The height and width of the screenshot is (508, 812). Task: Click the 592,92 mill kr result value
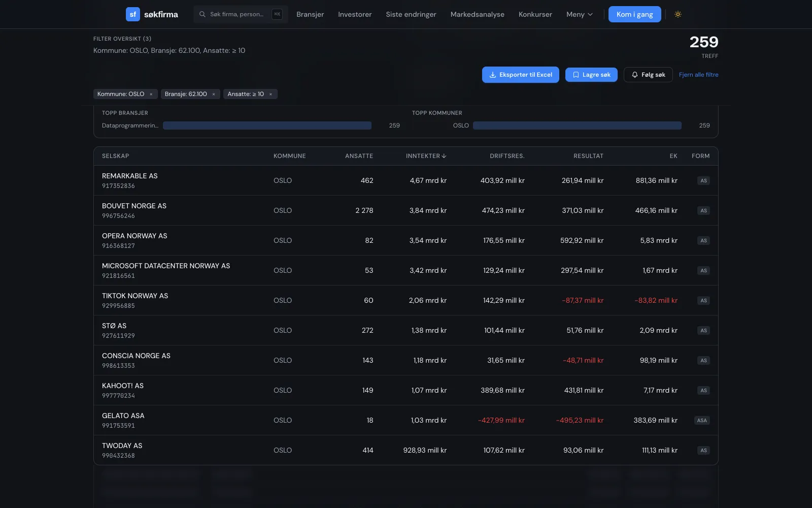point(582,240)
